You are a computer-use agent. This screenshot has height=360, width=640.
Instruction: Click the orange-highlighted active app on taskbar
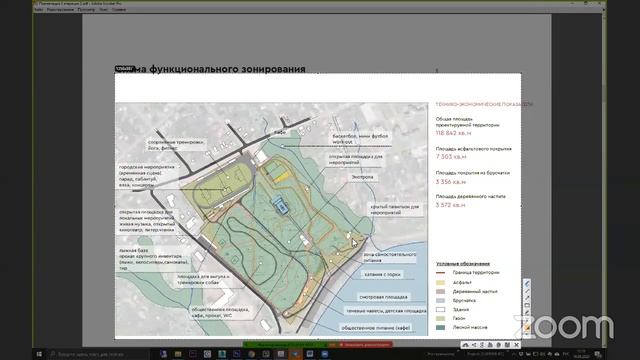(x=295, y=354)
